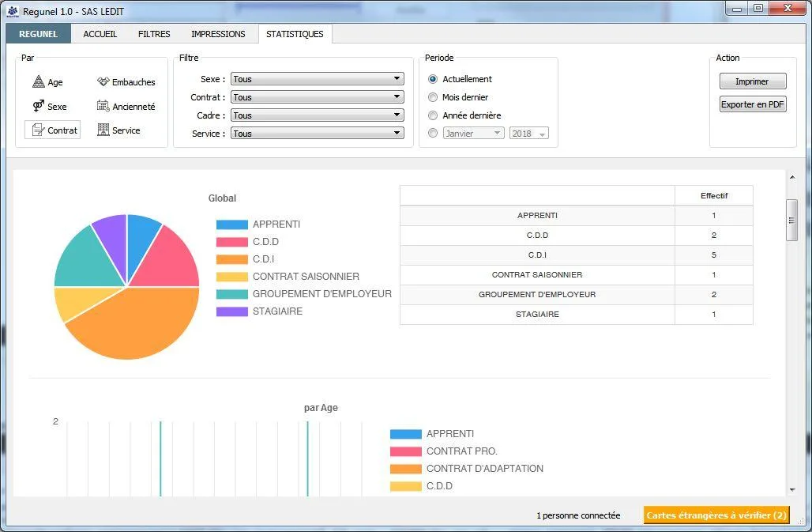Choose the Service building icon
Screen dimensions: 812x532
(103, 130)
